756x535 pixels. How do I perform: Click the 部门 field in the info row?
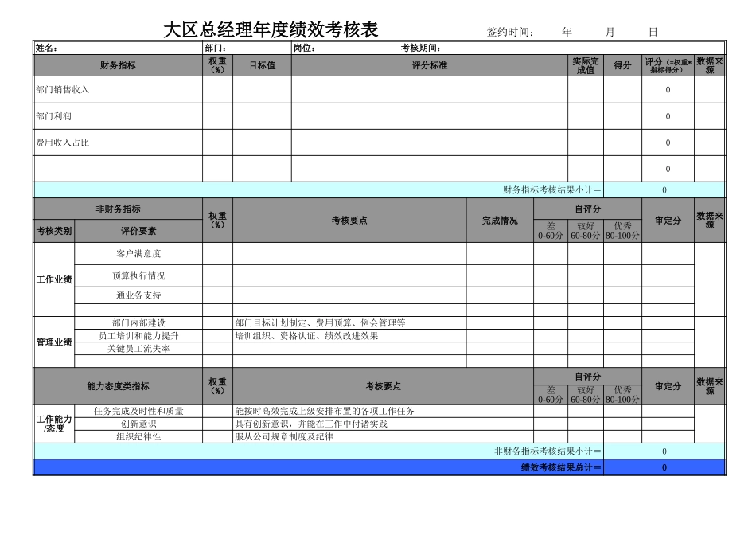(247, 48)
